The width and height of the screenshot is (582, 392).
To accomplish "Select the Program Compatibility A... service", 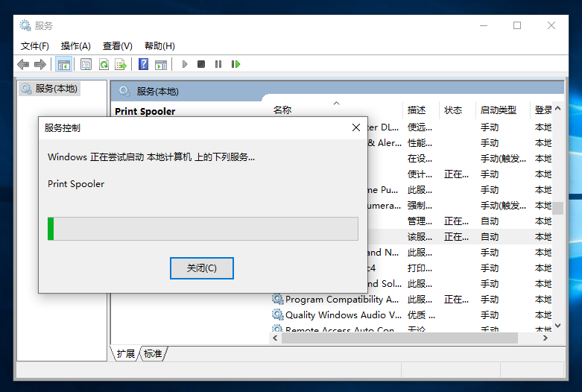I will [x=342, y=299].
